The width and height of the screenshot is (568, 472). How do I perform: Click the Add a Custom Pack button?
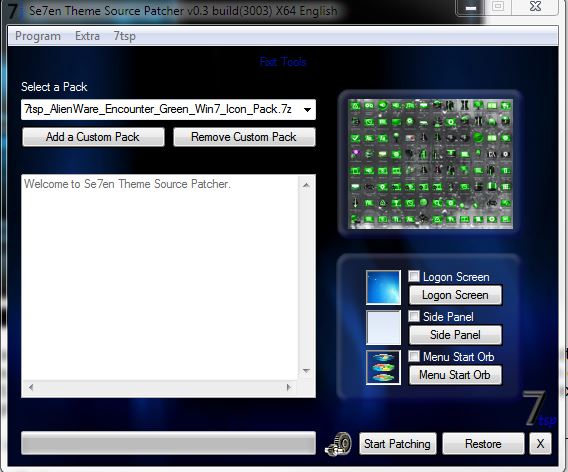click(x=93, y=137)
